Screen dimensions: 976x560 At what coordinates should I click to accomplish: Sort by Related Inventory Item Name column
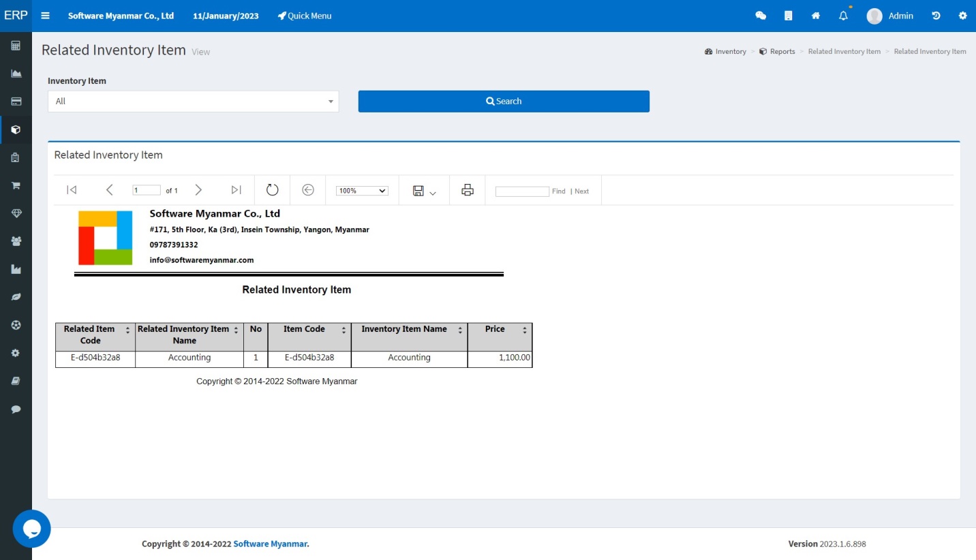236,330
